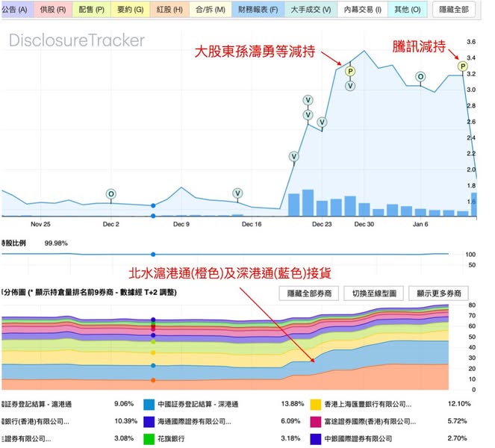Click blue swatch for 中國証券登記結算 - 深港通
The height and width of the screenshot is (448, 495).
click(149, 405)
